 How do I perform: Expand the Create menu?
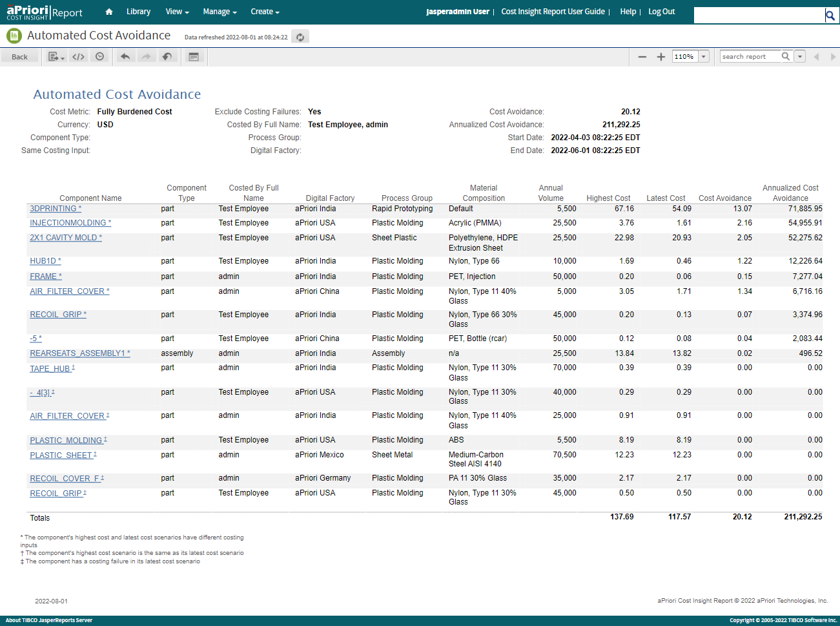(x=265, y=12)
